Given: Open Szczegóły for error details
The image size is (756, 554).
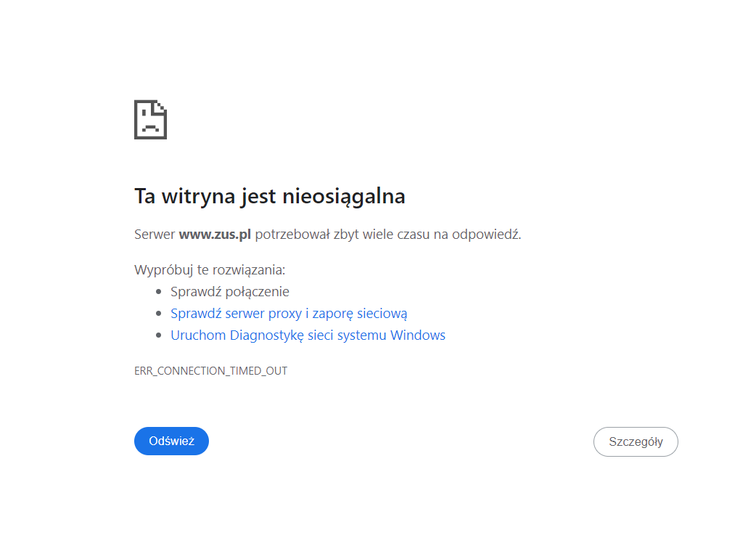Looking at the screenshot, I should [x=636, y=441].
